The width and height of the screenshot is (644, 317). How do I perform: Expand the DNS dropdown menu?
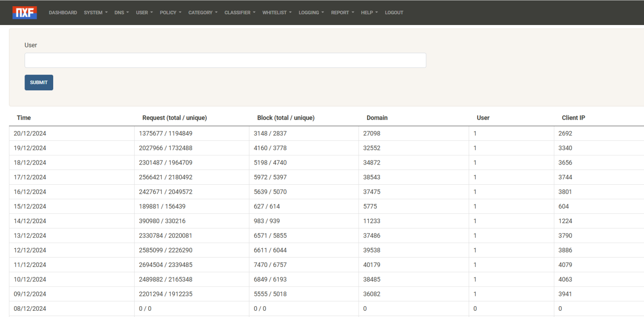tap(122, 13)
